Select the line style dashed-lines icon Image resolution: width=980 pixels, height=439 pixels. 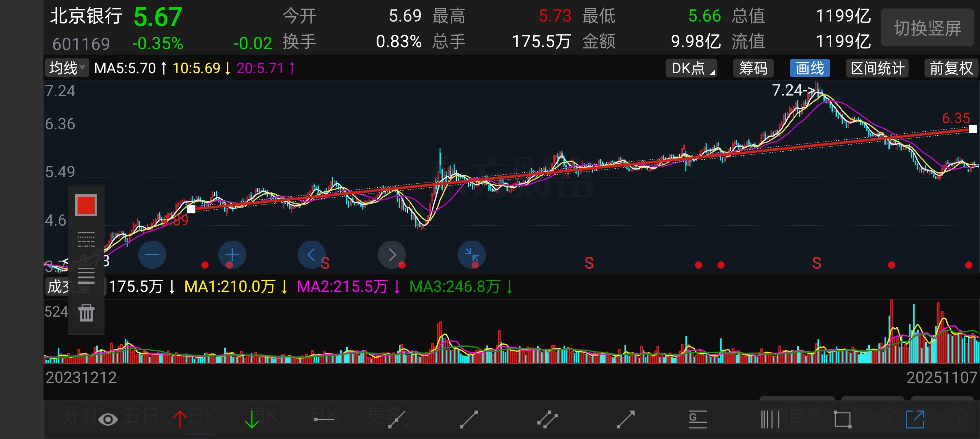point(86,240)
